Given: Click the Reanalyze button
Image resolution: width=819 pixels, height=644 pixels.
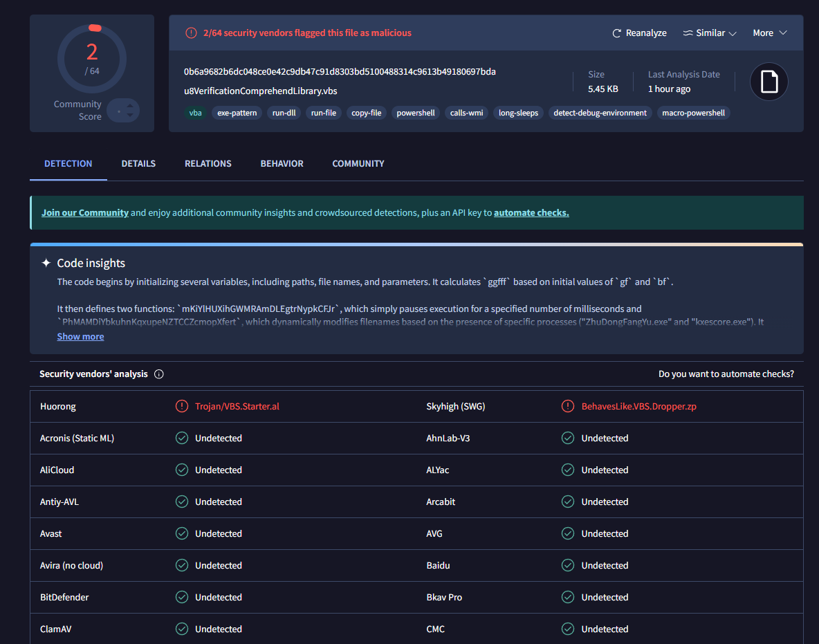Looking at the screenshot, I should click(639, 33).
